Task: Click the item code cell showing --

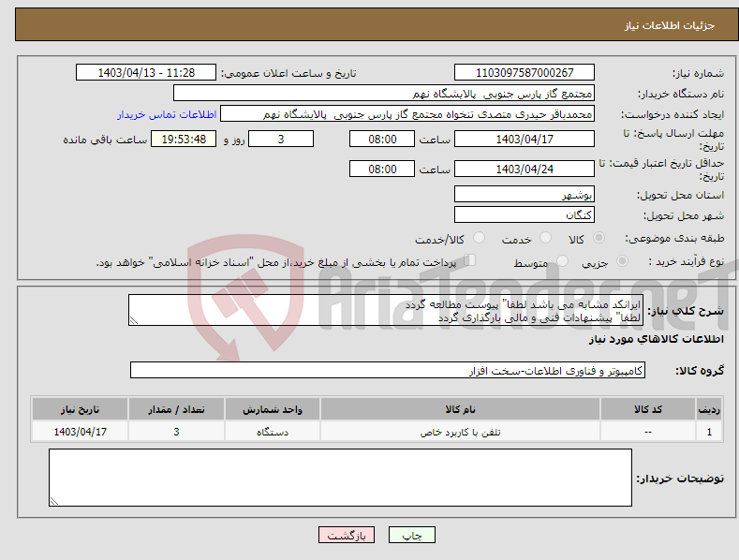Action: coord(648,432)
